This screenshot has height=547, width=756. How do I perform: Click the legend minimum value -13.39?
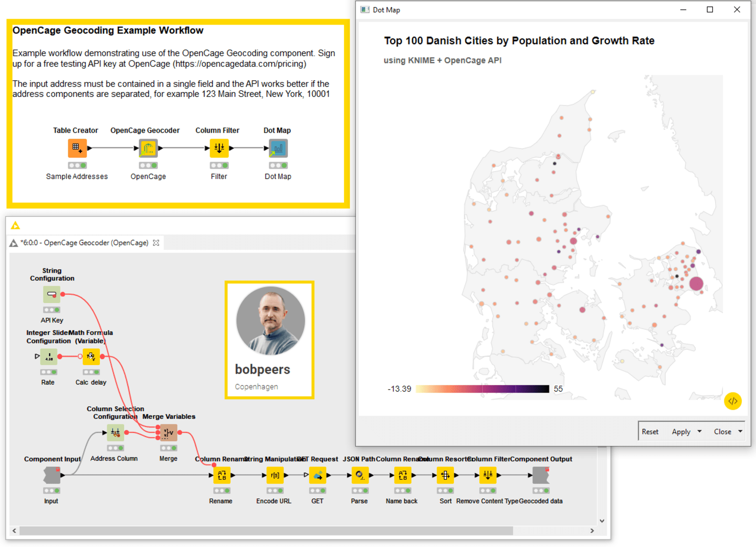tap(399, 389)
